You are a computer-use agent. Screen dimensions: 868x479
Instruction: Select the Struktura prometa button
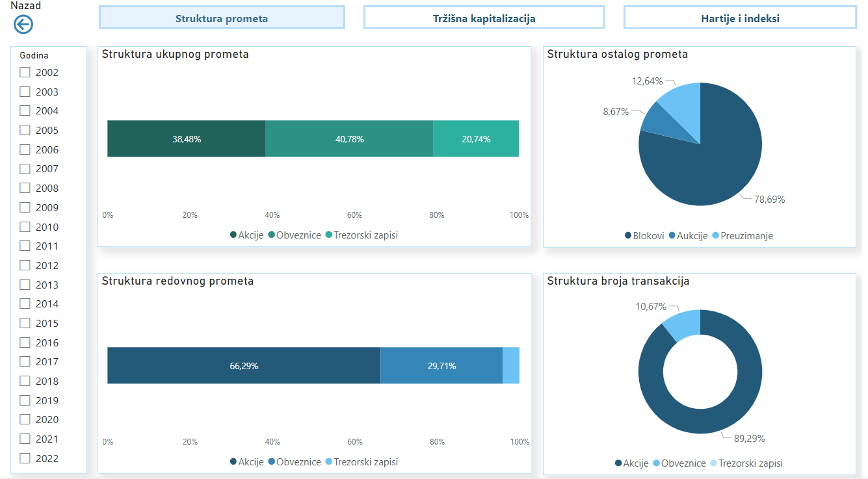[222, 18]
